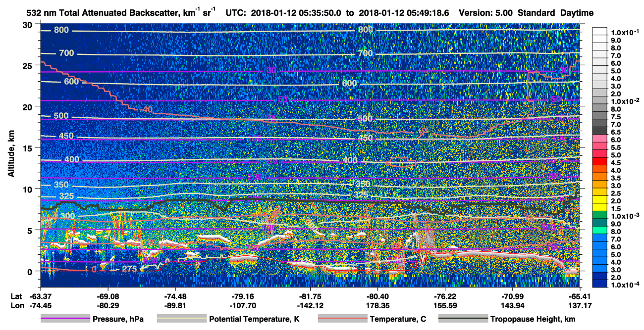Click the 'Pressure, hPa' legend label
Image resolution: width=644 pixels, height=330 pixels.
coord(118,320)
